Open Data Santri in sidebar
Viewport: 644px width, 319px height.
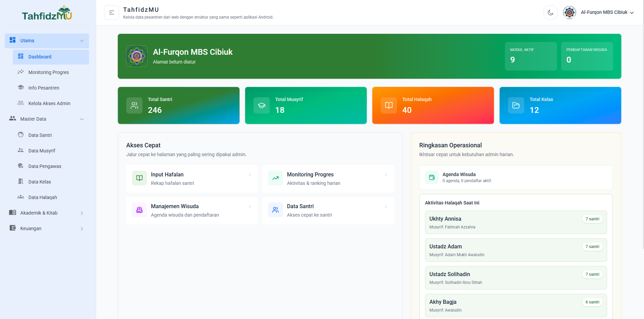point(51,135)
